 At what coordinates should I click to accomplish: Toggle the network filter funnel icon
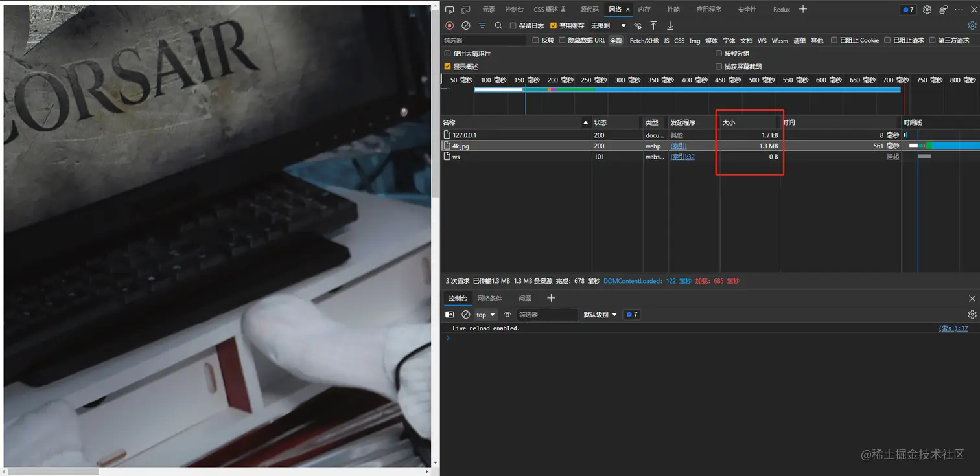[x=482, y=26]
